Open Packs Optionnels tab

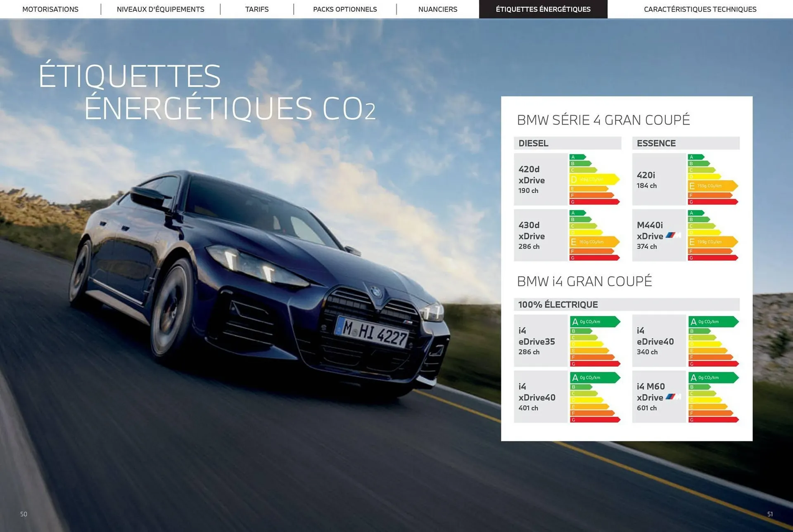click(x=345, y=9)
